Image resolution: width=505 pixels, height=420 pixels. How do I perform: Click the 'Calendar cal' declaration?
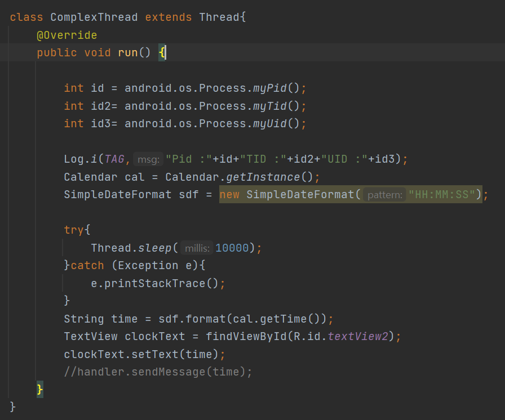click(x=104, y=177)
